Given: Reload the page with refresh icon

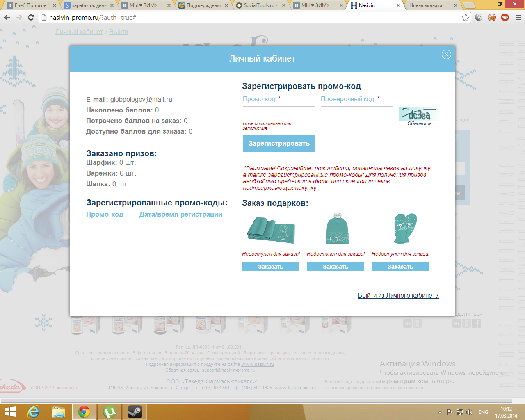Looking at the screenshot, I should click(x=31, y=18).
